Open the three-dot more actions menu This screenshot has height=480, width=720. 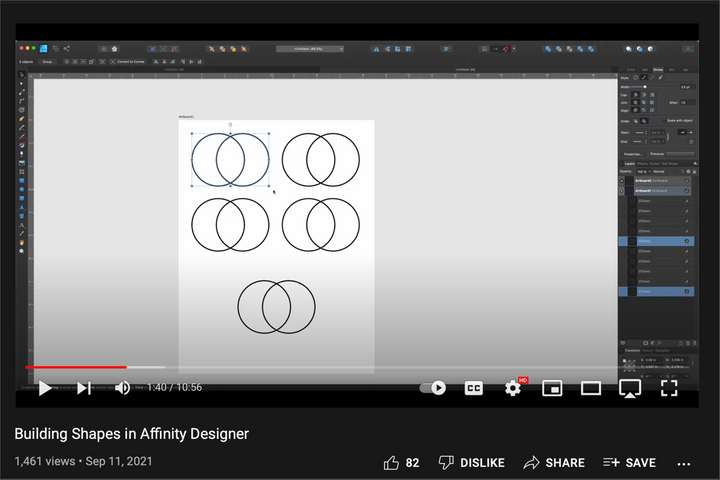pos(684,464)
